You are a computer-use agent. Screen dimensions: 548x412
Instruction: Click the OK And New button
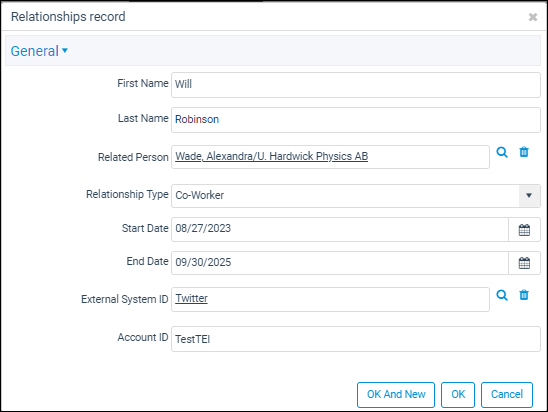[x=396, y=395]
